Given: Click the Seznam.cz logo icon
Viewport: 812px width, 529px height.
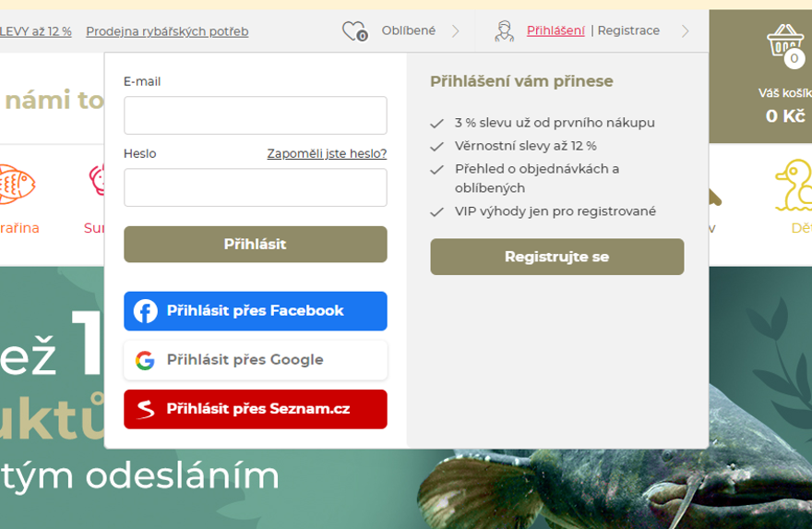Looking at the screenshot, I should pyautogui.click(x=146, y=409).
